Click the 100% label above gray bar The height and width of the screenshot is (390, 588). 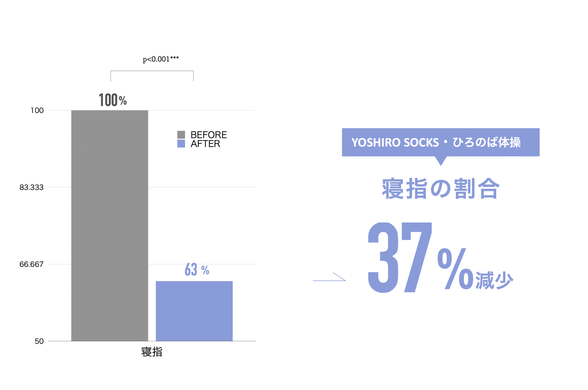113,100
